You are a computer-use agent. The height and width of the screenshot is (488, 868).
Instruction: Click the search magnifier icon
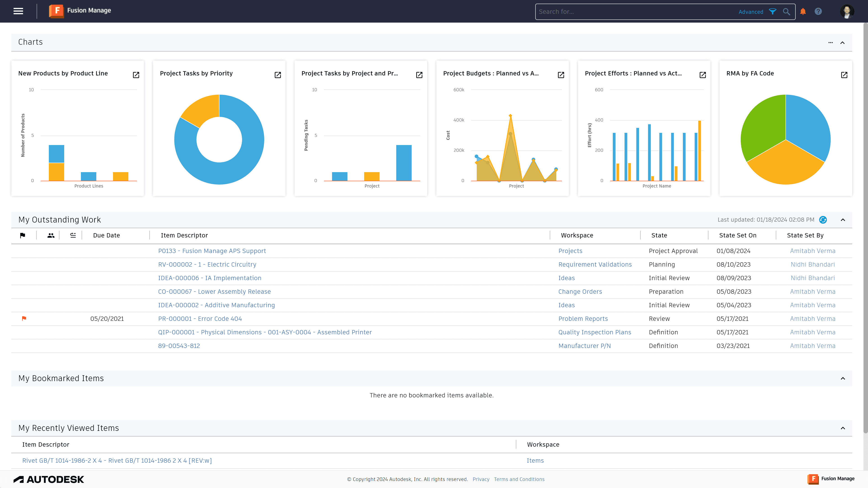(786, 12)
